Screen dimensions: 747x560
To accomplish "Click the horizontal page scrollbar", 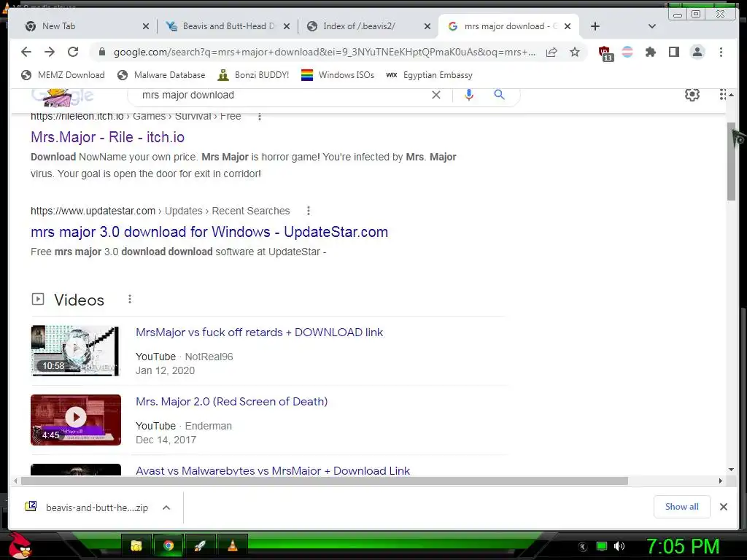I will pyautogui.click(x=325, y=481).
